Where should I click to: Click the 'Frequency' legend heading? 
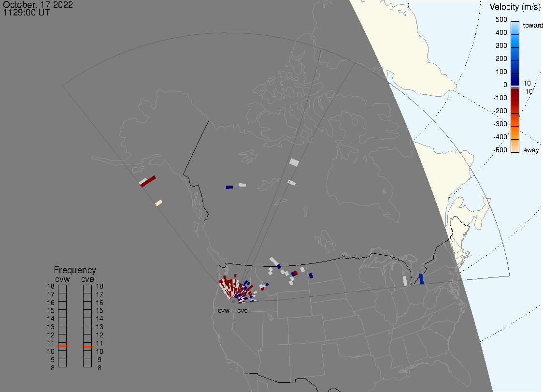75,270
